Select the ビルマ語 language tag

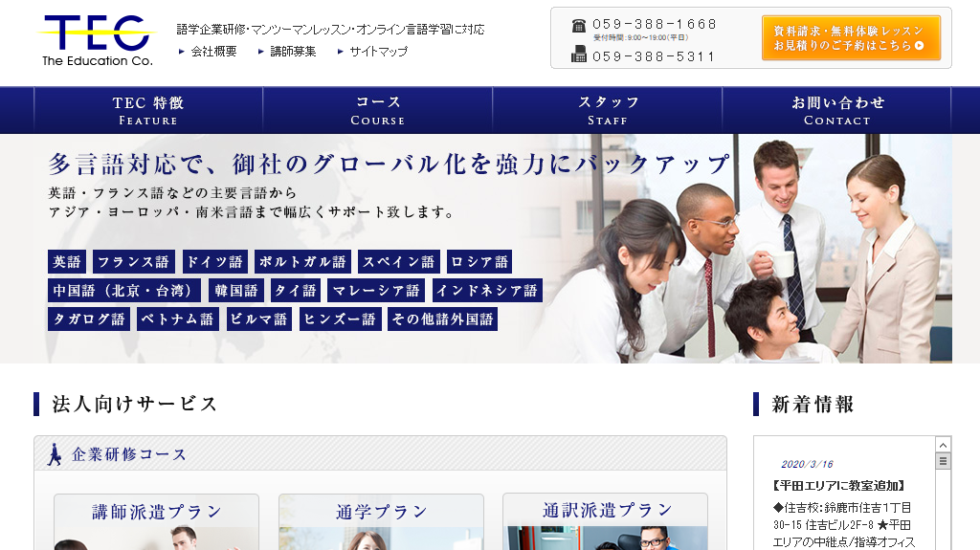[258, 319]
